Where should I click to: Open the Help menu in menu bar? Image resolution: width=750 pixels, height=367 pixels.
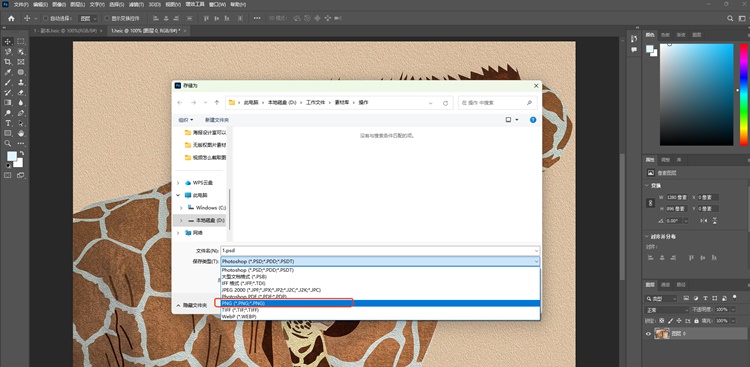(x=238, y=4)
